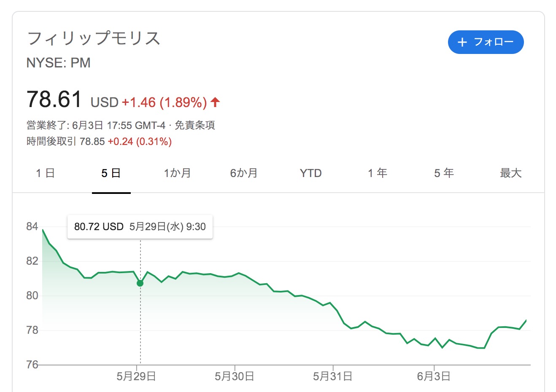The image size is (556, 392).
Task: Switch to the 1 年 range tab
Action: pos(378,173)
